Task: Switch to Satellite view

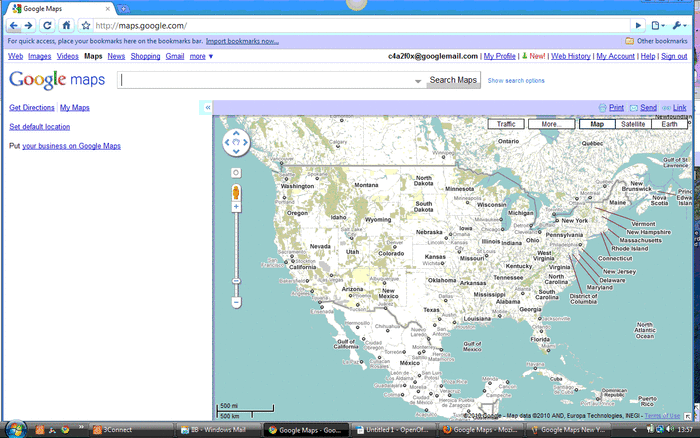Action: click(633, 124)
